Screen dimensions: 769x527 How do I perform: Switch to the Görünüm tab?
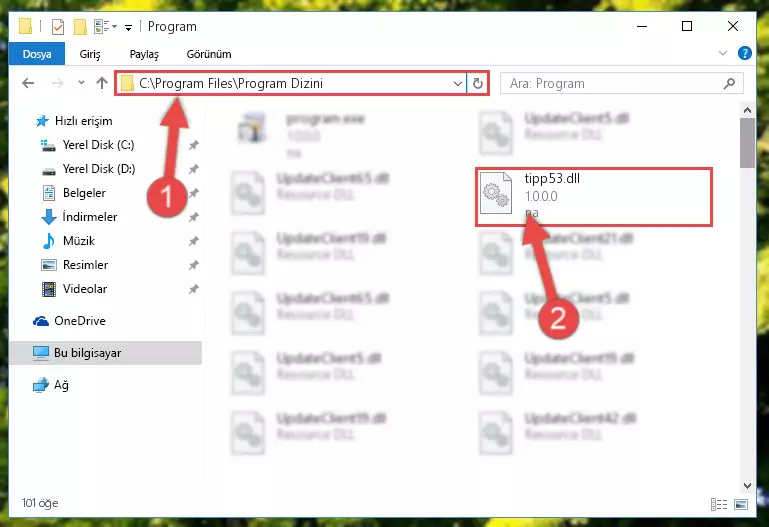click(209, 54)
